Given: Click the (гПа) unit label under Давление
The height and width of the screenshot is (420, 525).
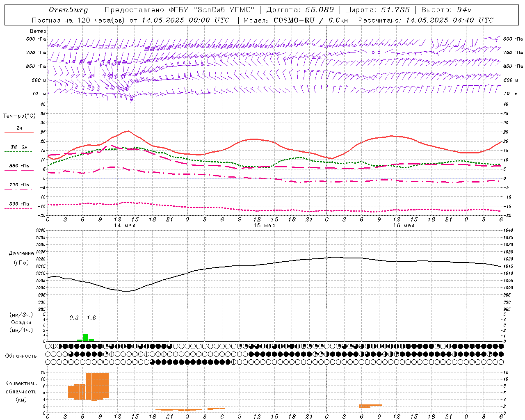Looking at the screenshot, I should pyautogui.click(x=21, y=263).
